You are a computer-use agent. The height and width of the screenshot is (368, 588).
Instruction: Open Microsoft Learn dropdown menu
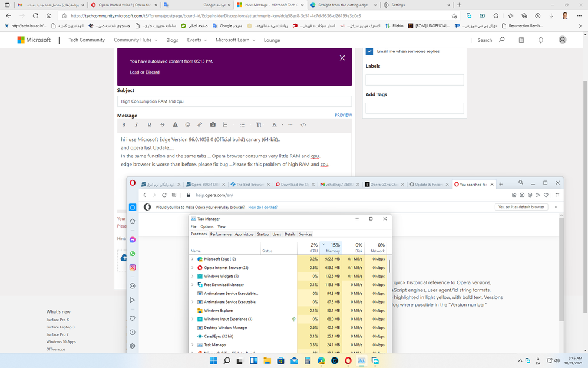tap(235, 40)
